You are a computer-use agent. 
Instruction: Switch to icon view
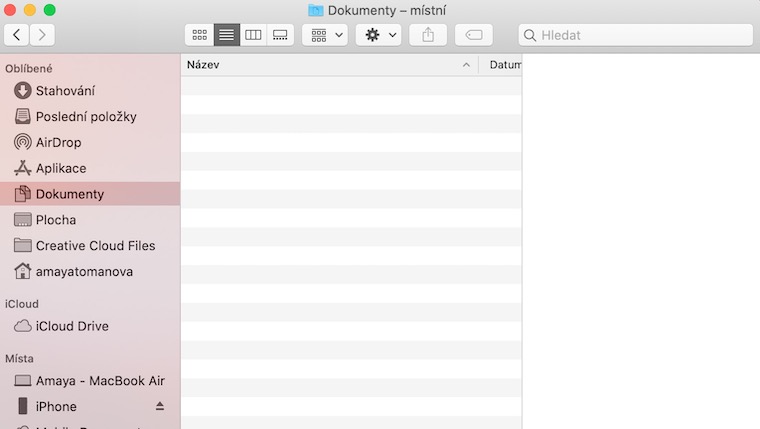[x=199, y=35]
